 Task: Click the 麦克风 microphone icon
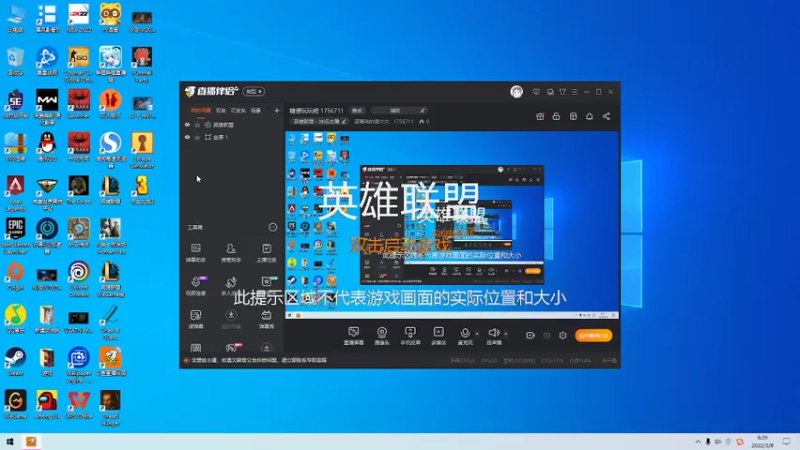coord(465,334)
